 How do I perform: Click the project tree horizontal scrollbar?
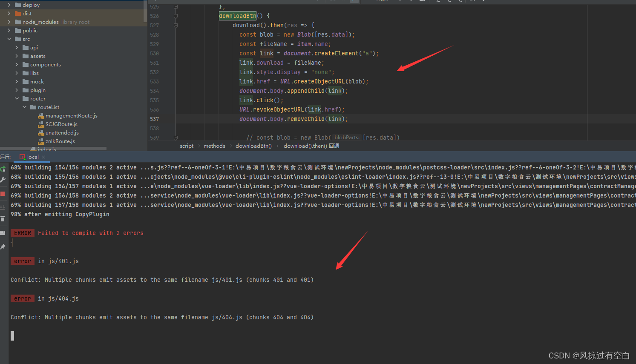53,149
